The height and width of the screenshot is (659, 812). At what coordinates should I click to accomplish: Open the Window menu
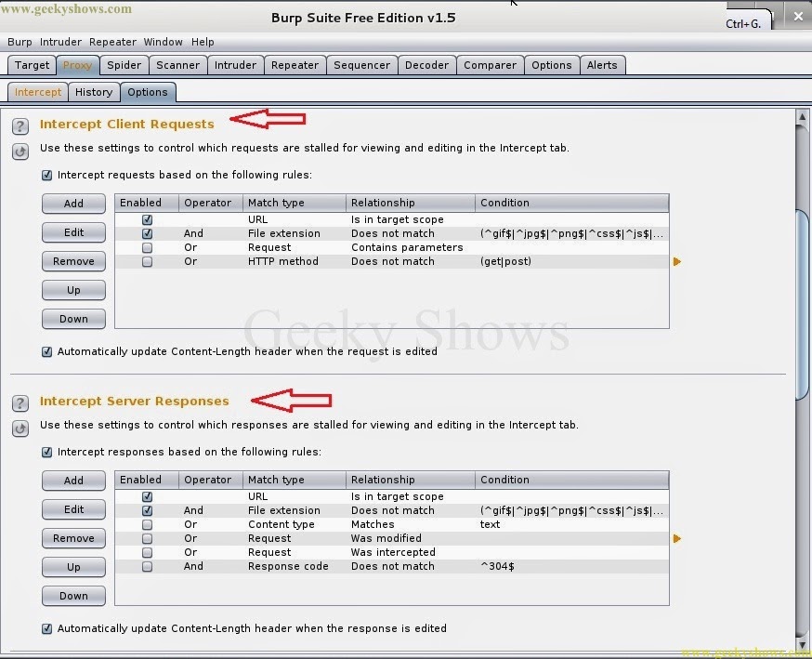click(164, 42)
